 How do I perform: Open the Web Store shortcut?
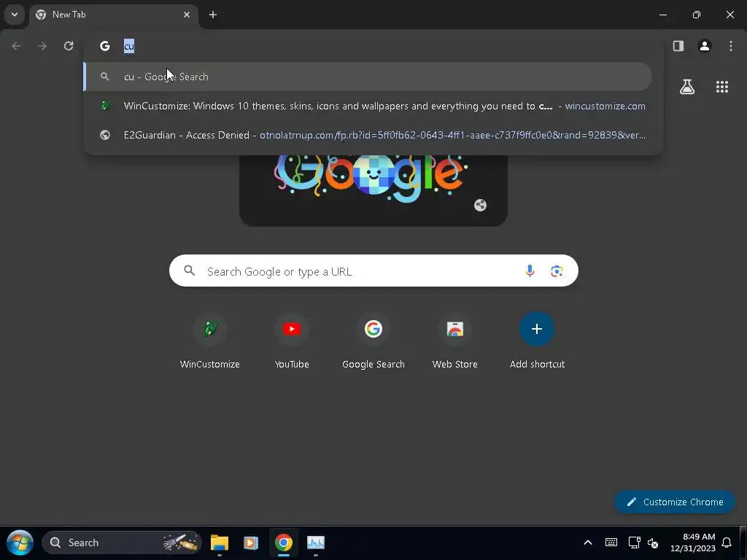[455, 341]
